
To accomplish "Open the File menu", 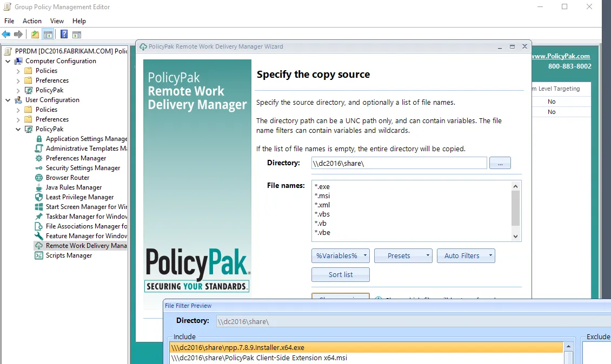I will (x=9, y=21).
